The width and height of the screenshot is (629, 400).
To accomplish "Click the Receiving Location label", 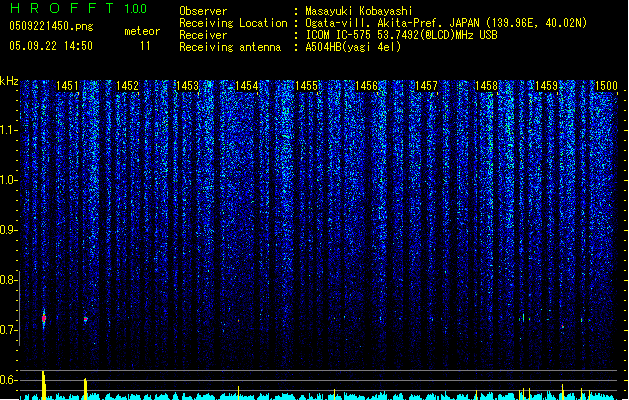I will [x=233, y=23].
